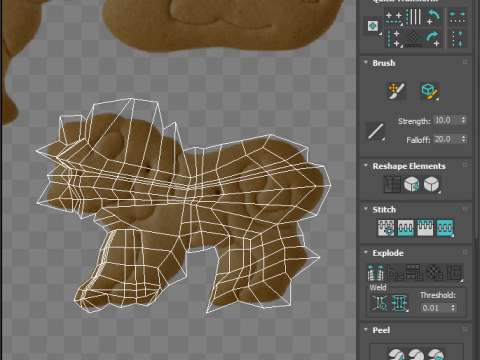This screenshot has width=480, height=360.
Task: Click the Set Pivot icon in Quick Transform
Action: coord(373,26)
